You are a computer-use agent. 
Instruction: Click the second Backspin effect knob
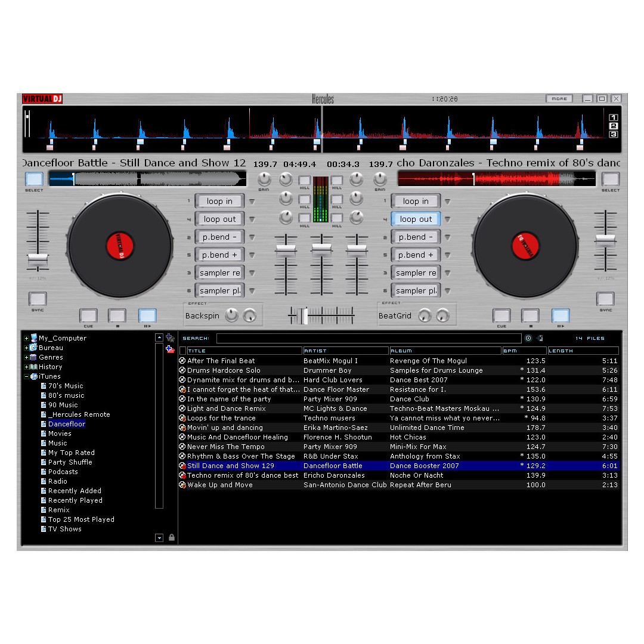[x=249, y=315]
